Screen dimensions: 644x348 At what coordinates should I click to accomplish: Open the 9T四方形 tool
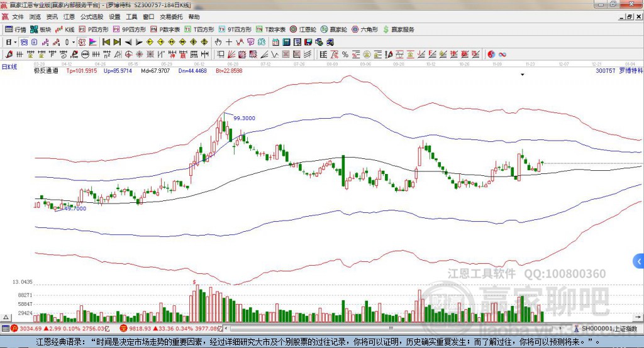[235, 30]
